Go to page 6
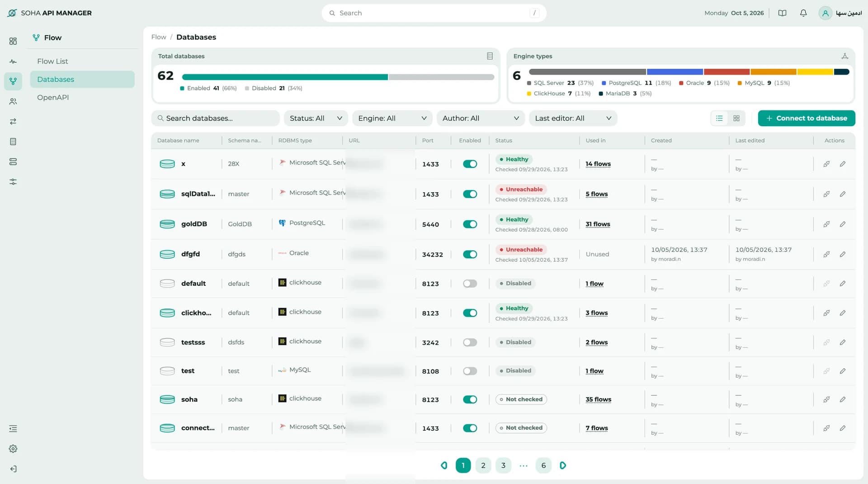Image resolution: width=868 pixels, height=484 pixels. 543,465
